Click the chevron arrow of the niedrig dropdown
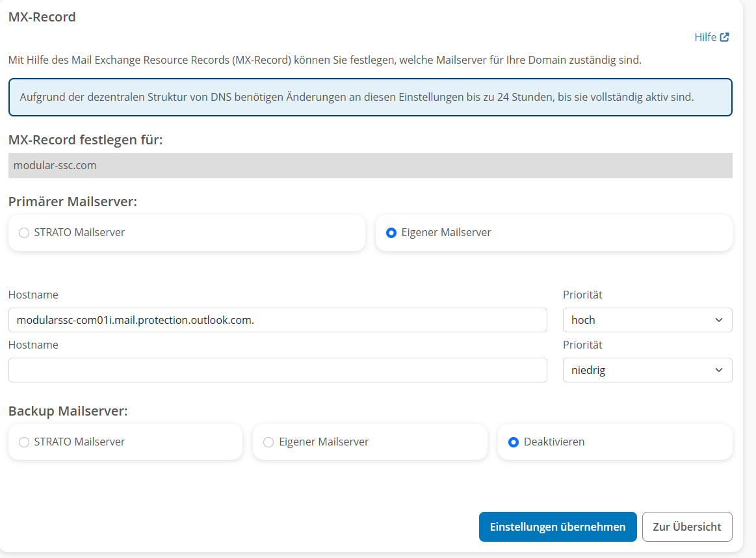 click(718, 370)
